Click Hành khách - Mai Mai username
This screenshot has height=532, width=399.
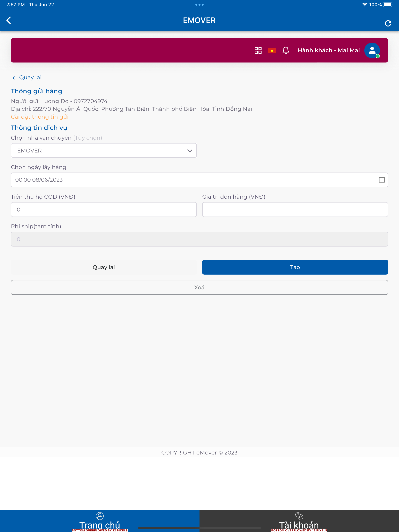coord(329,50)
